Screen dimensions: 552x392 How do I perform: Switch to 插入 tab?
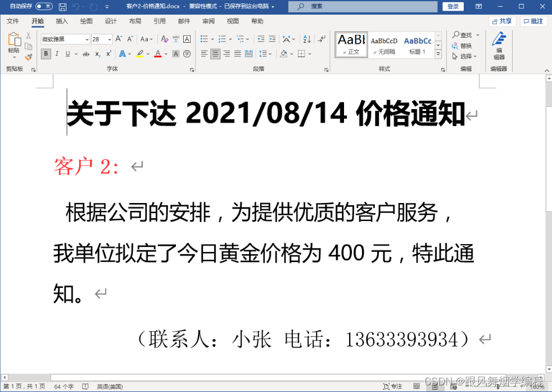tap(62, 21)
